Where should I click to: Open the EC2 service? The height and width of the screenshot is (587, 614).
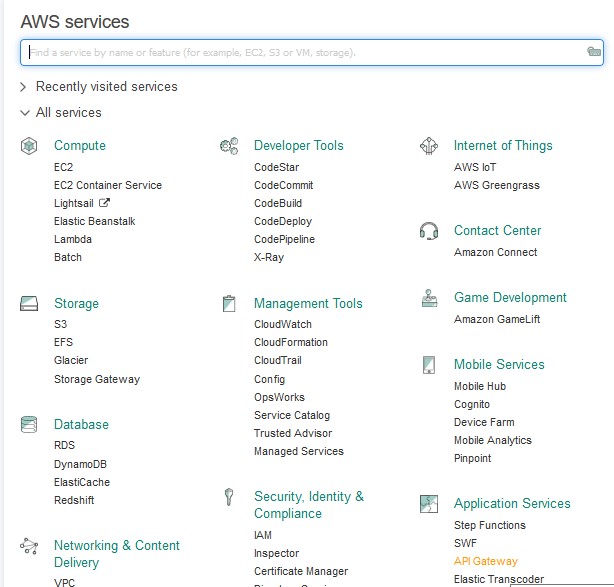pos(63,167)
